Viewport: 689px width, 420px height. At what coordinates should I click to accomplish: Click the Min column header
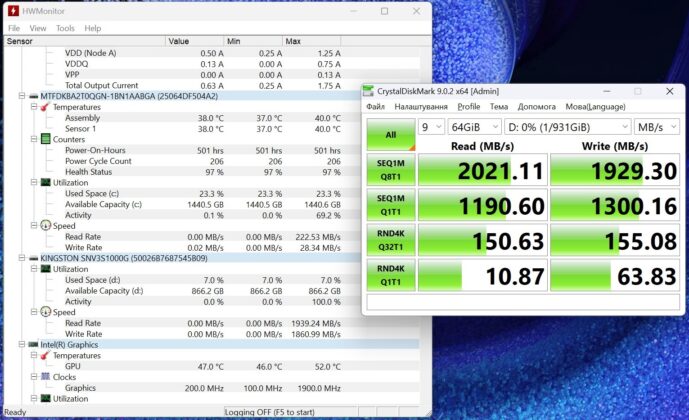tap(253, 41)
